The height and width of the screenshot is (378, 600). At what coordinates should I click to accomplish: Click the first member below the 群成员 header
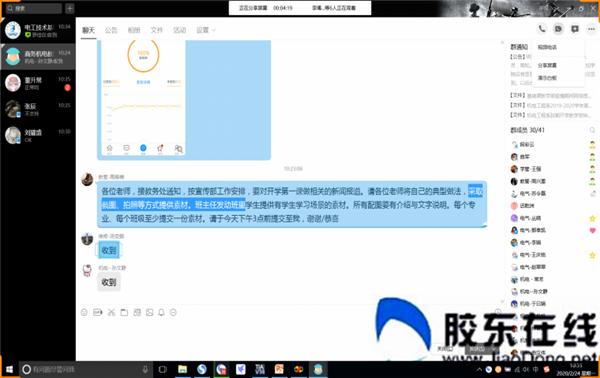point(553,145)
